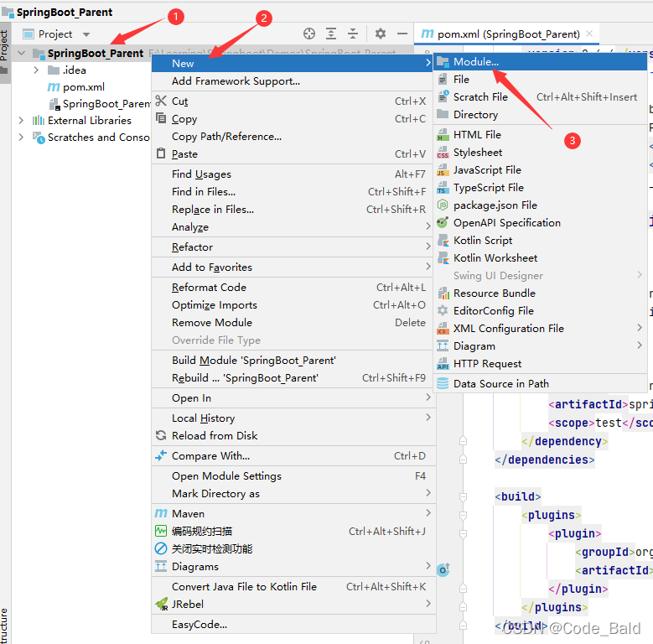Select Find Usages from the context menu
Image resolution: width=653 pixels, height=644 pixels.
point(293,174)
